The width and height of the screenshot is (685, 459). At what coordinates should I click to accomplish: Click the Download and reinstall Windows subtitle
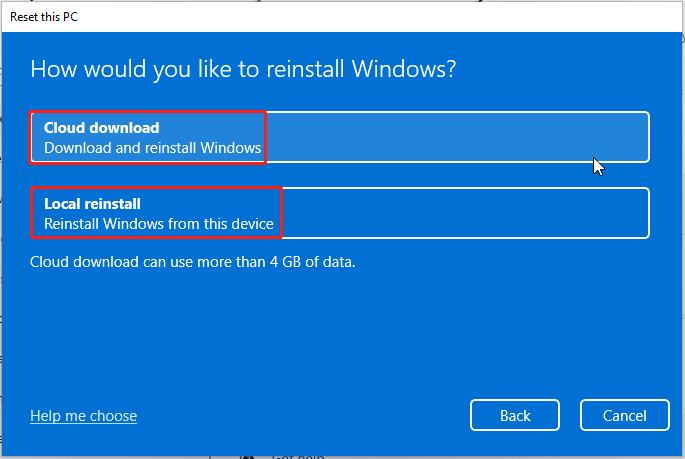152,148
